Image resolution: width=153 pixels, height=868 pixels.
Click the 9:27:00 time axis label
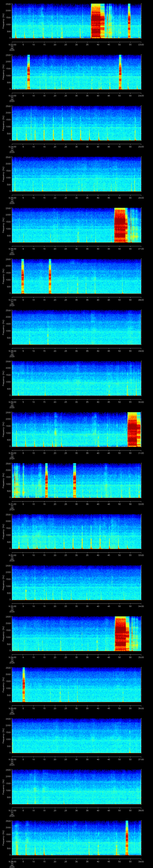12,300
